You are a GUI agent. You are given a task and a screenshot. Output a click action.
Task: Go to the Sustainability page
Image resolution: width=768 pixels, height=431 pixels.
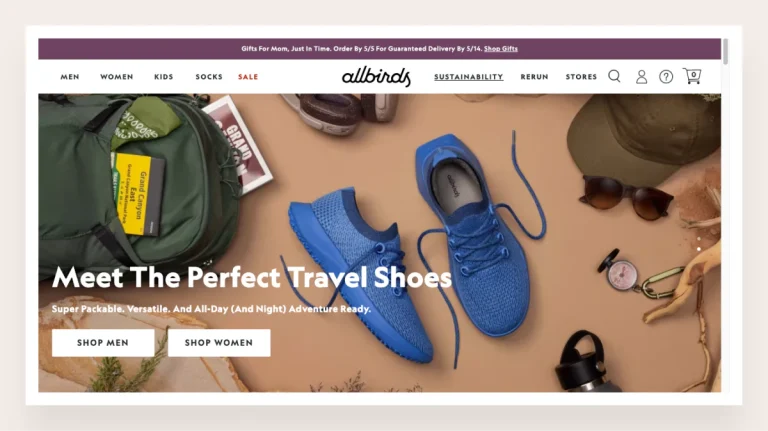point(469,77)
